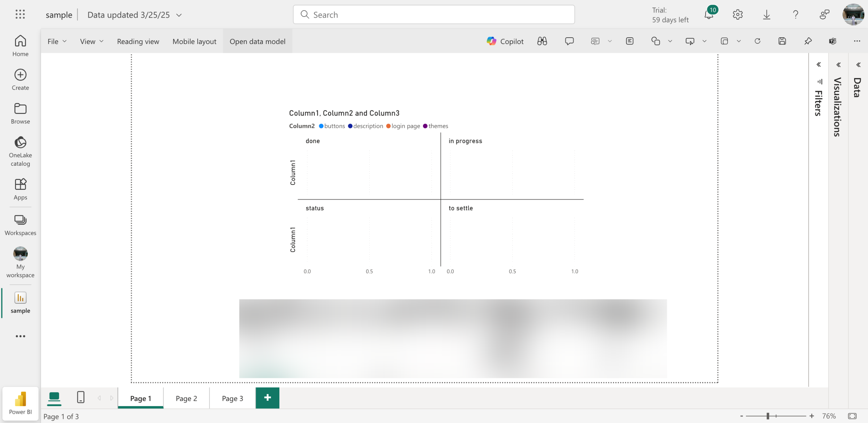868x423 pixels.
Task: Expand the File menu dropdown
Action: click(x=57, y=41)
